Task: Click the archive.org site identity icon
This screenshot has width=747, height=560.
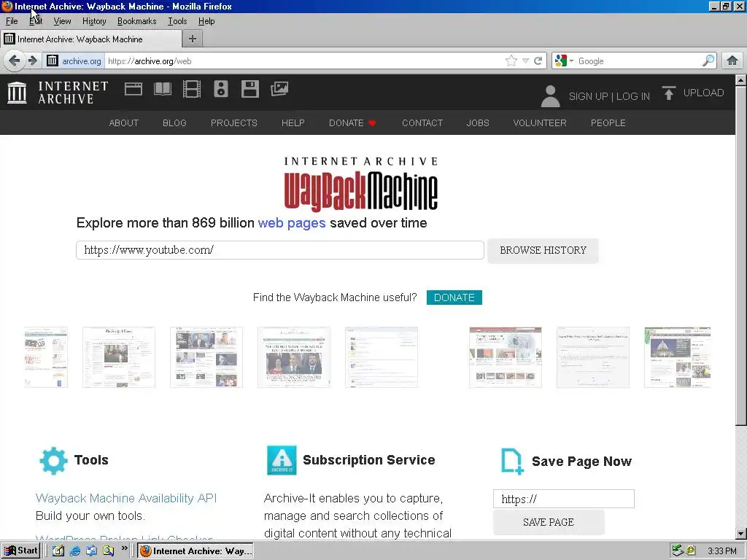Action: (53, 61)
